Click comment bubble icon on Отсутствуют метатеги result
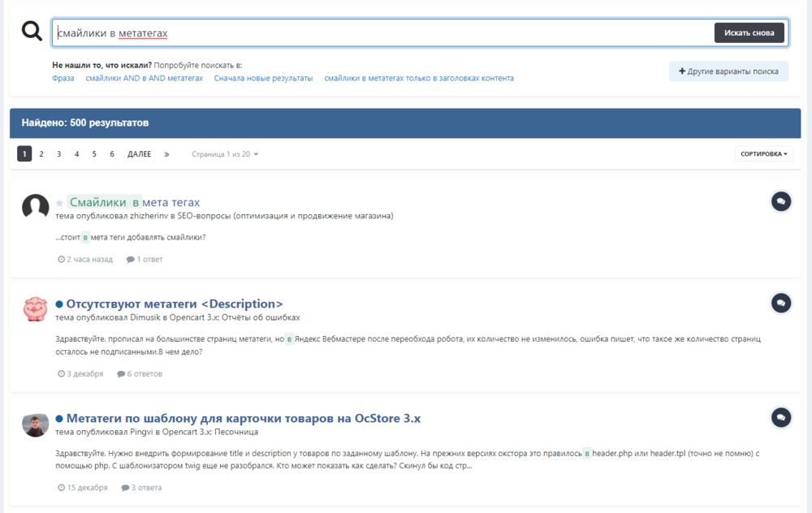Screen dimensions: 812x513 click(x=780, y=303)
